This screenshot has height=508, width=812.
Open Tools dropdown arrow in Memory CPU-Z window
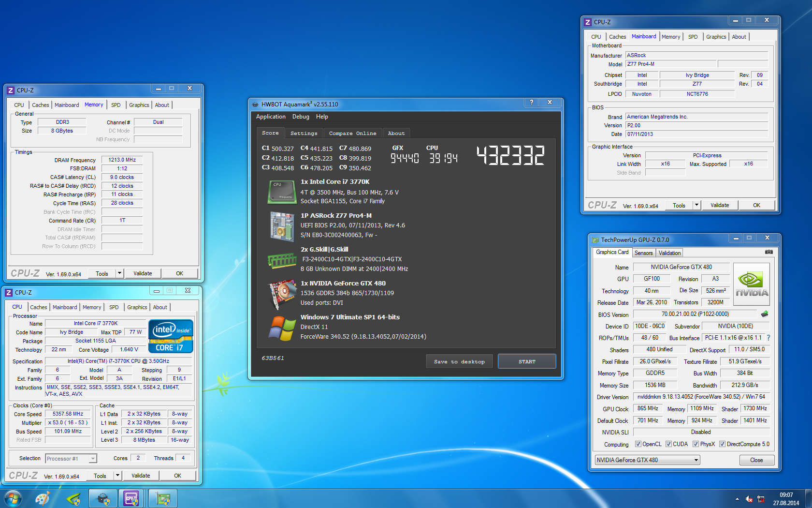tap(119, 273)
